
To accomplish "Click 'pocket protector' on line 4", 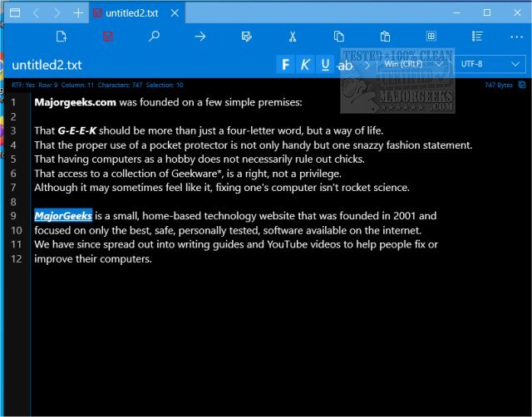I will pyautogui.click(x=189, y=145).
